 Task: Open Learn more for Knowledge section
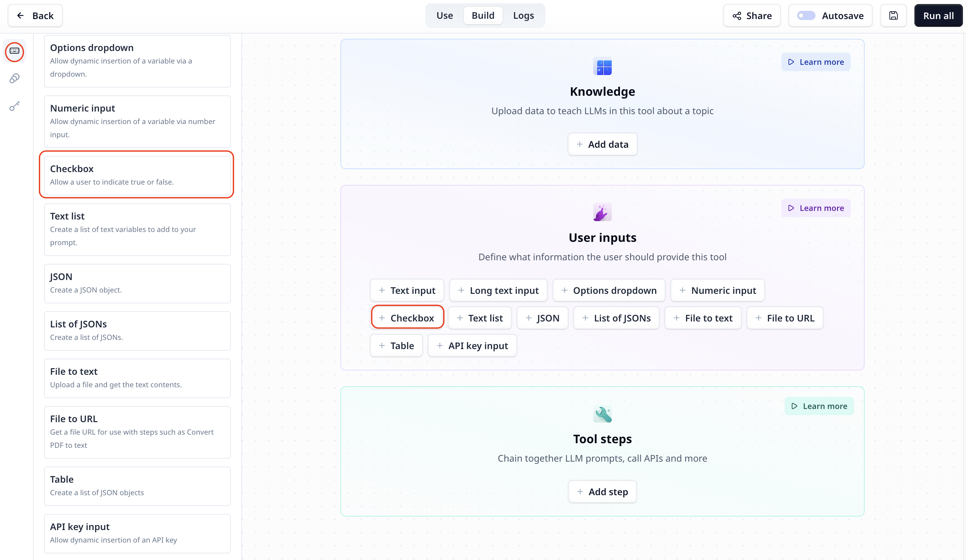tap(816, 61)
